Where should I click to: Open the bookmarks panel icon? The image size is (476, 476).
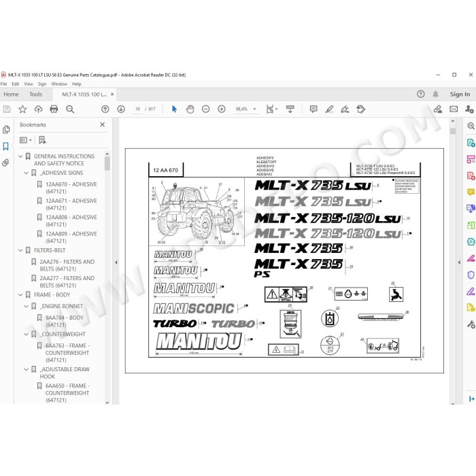coord(5,146)
